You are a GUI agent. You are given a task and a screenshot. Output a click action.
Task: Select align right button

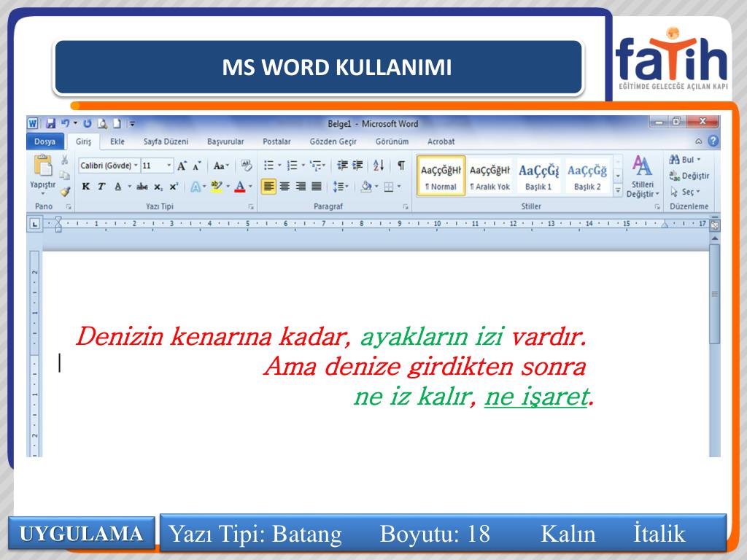point(301,187)
